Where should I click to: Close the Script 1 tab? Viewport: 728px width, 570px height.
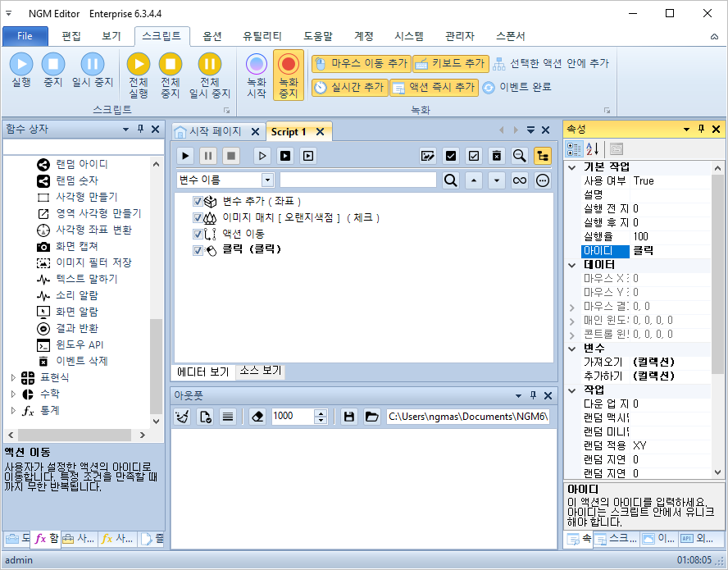(x=320, y=132)
